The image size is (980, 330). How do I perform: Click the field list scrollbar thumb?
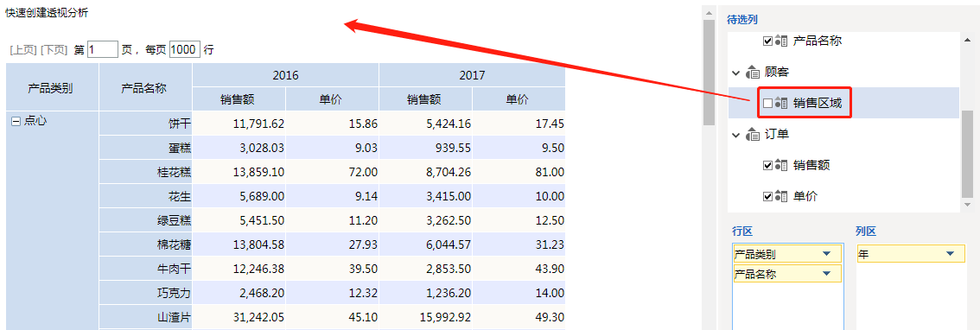(x=968, y=153)
